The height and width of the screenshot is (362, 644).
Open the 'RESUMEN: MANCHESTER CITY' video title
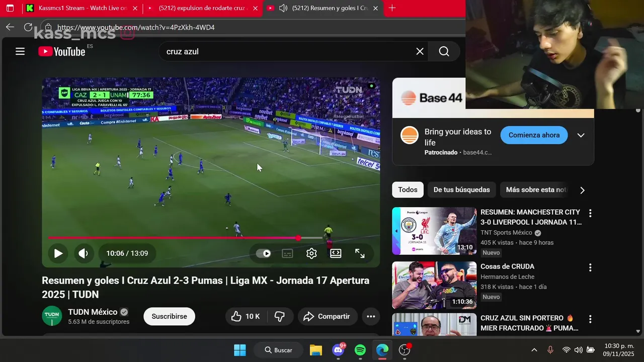coord(531,217)
